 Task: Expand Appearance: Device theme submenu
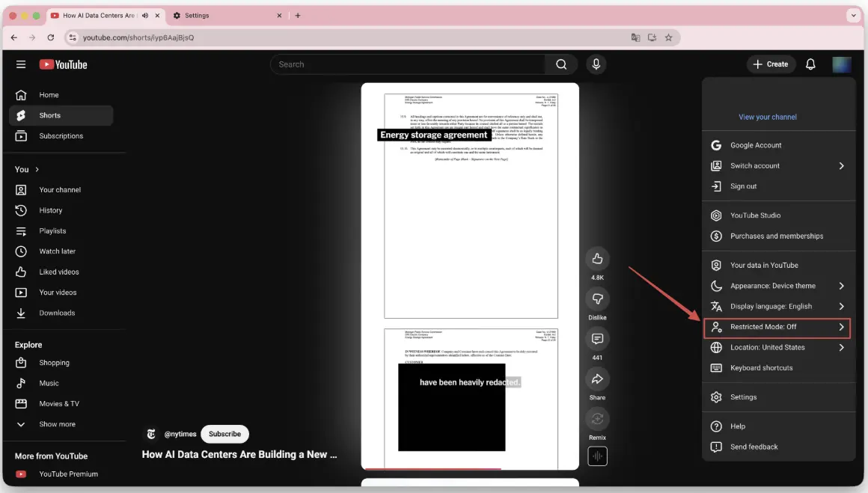click(x=779, y=286)
